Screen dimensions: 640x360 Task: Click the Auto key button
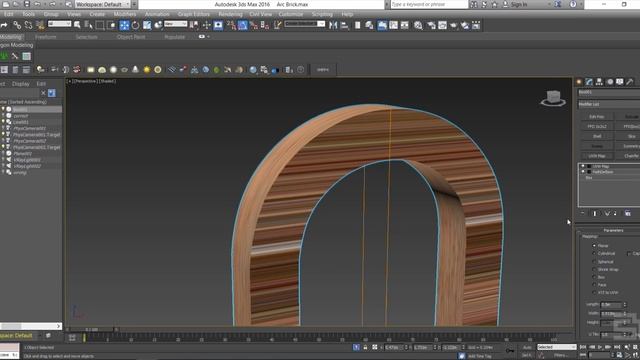[x=527, y=347]
